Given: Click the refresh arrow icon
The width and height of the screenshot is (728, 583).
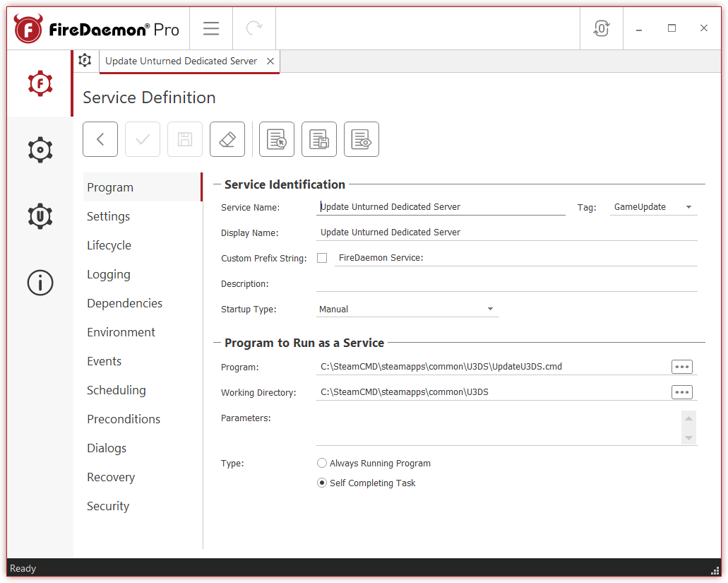Looking at the screenshot, I should tap(254, 28).
